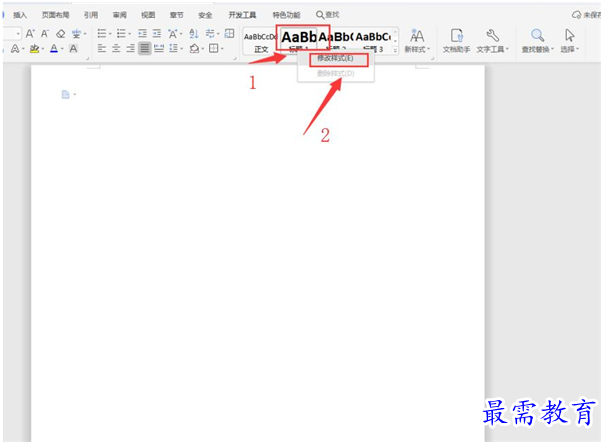This screenshot has height=444, width=604.
Task: Open the 文字工具 menu
Action: pyautogui.click(x=492, y=41)
